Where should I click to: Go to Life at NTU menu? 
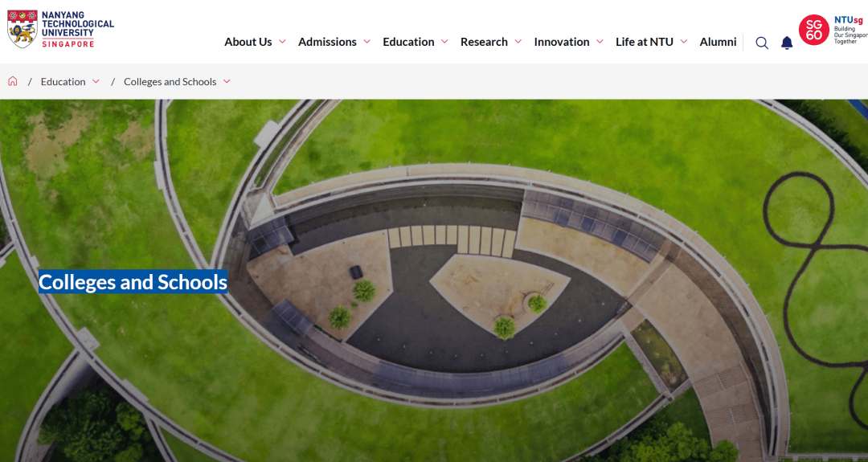[x=644, y=42]
